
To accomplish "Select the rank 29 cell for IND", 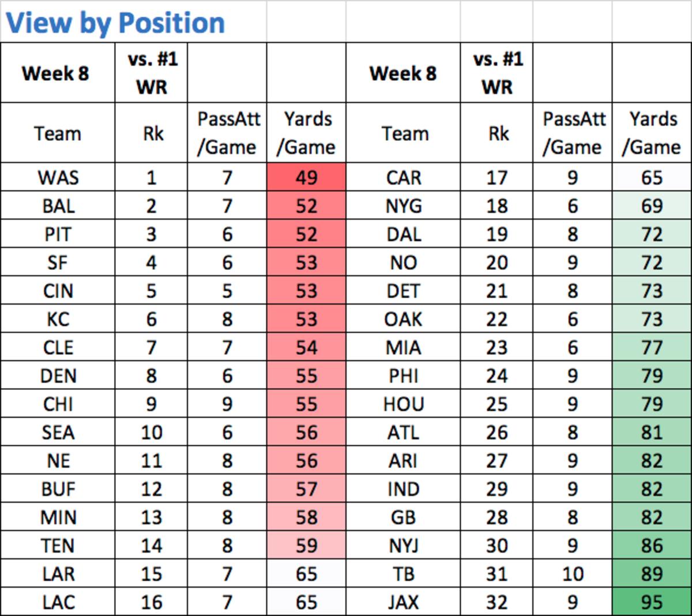I will [x=497, y=489].
